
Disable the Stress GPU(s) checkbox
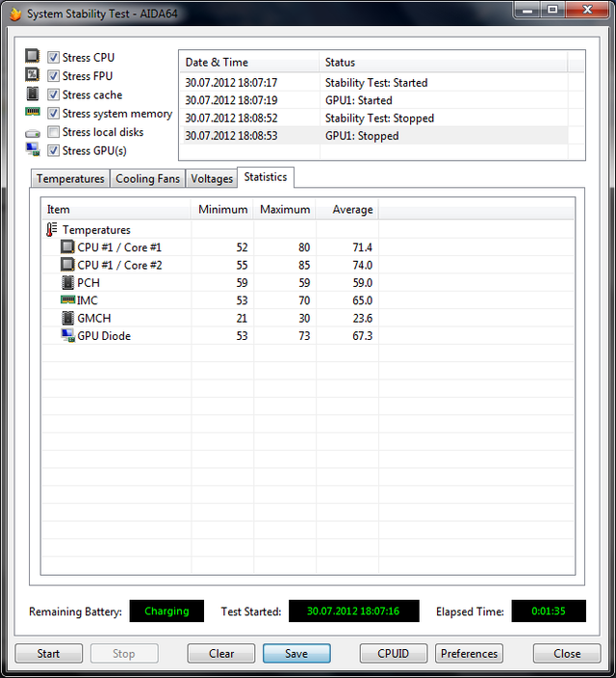click(54, 150)
